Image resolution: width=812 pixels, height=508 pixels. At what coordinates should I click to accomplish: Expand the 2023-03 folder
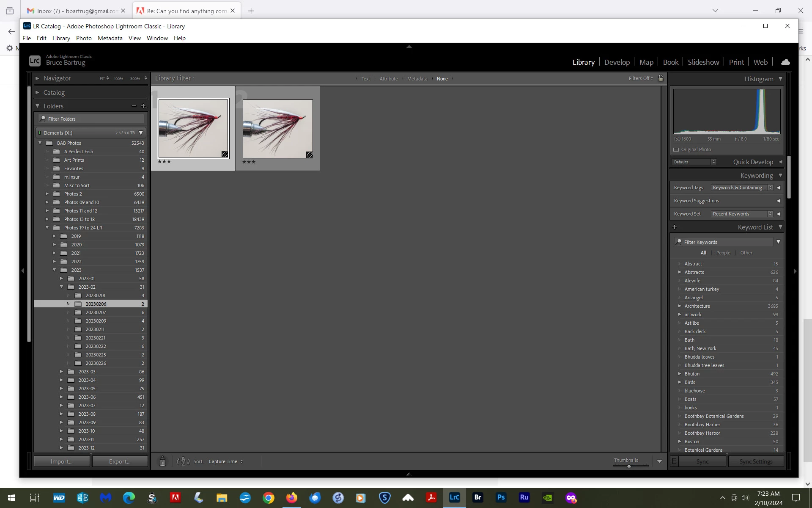[61, 372]
